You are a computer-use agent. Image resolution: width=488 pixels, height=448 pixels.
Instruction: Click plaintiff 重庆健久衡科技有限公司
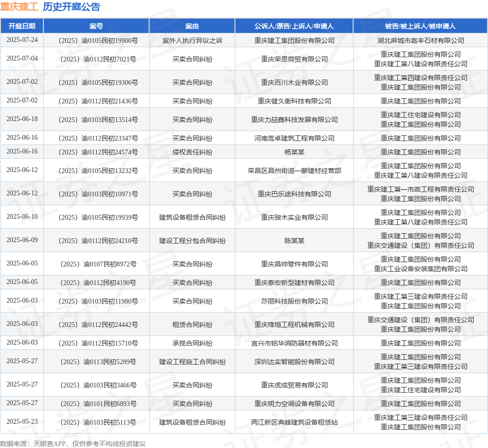tap(295, 101)
